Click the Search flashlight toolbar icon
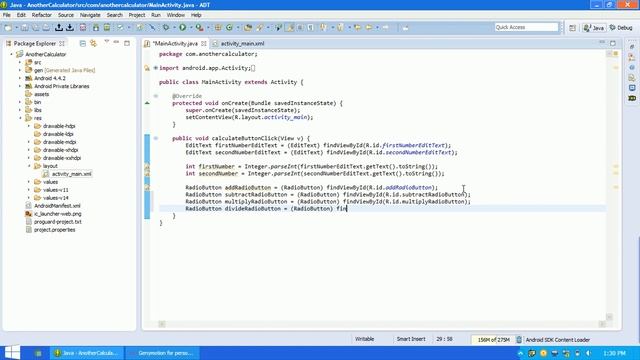This screenshot has height=360, width=640. pos(260,27)
